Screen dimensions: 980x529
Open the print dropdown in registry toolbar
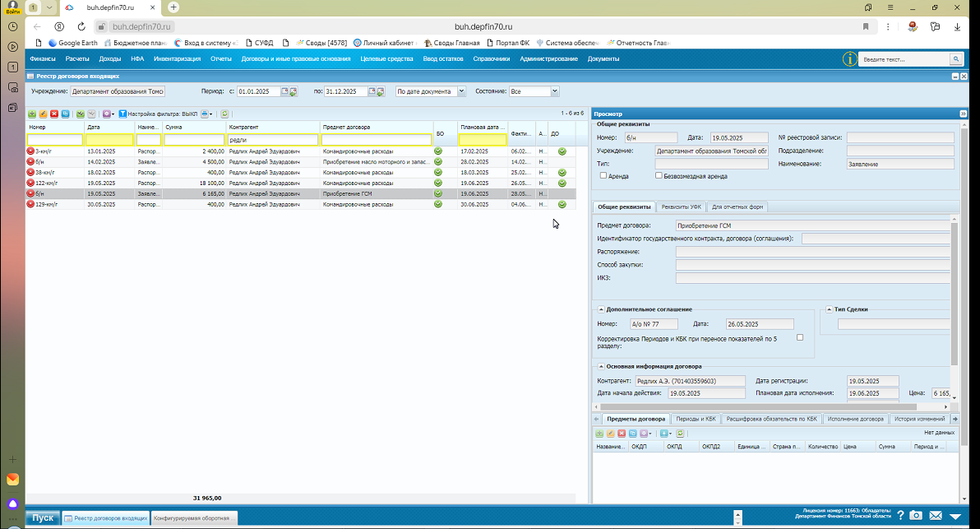pos(207,114)
